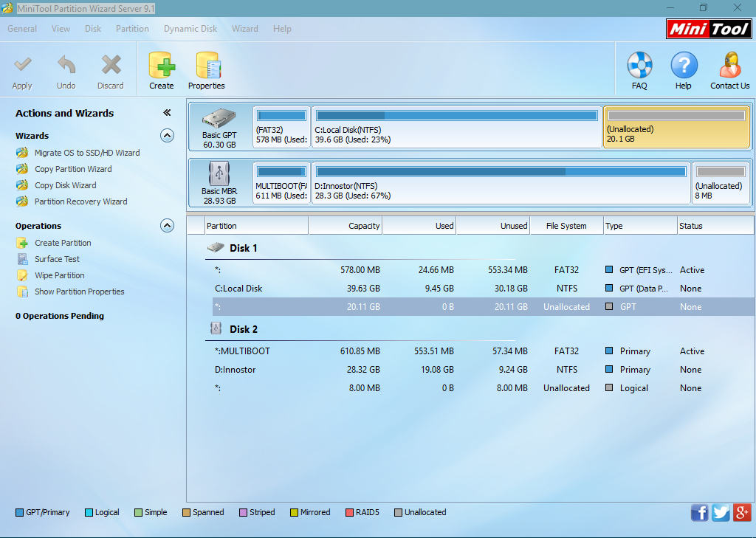Collapse the Wizards section
This screenshot has height=538, width=756.
tap(167, 136)
